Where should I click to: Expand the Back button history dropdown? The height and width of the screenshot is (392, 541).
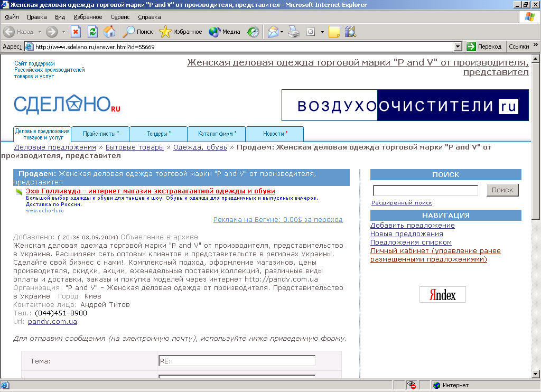pyautogui.click(x=40, y=32)
